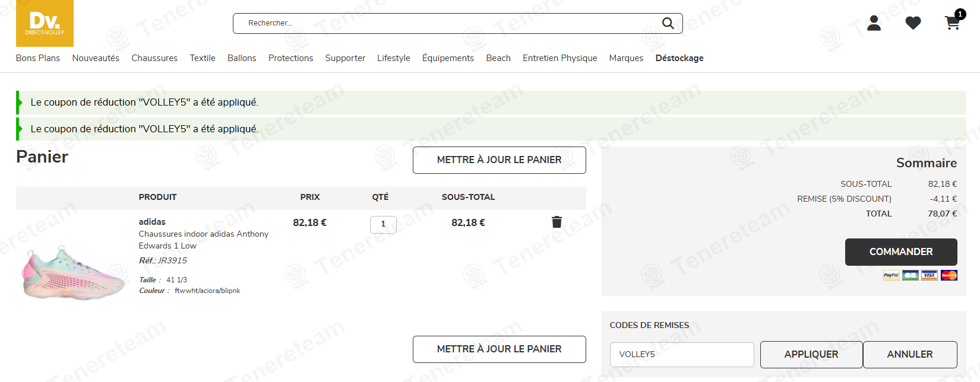Image resolution: width=980 pixels, height=382 pixels.
Task: Click the PRODUIT column header
Action: (x=157, y=197)
